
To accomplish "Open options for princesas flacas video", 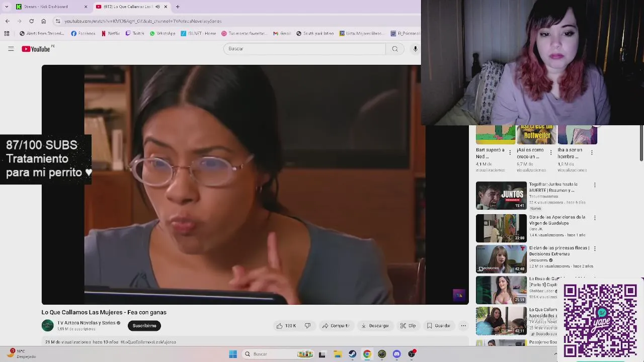I will click(595, 248).
